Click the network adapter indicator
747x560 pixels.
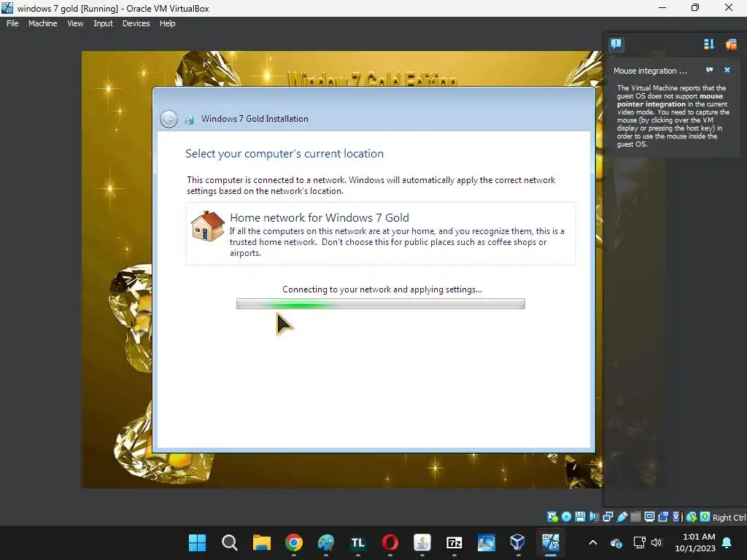tap(608, 517)
